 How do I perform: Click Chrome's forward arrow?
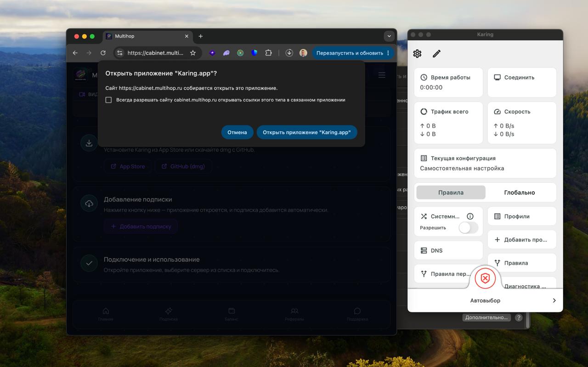[89, 53]
